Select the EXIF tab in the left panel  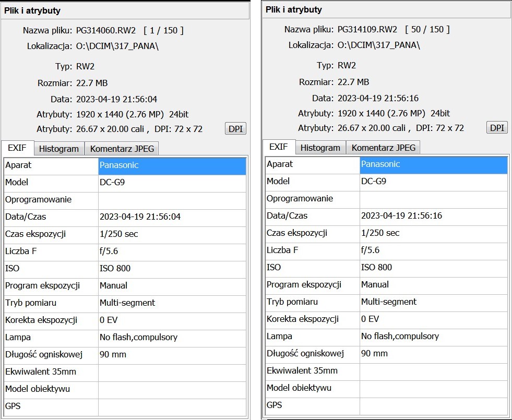[x=18, y=148]
